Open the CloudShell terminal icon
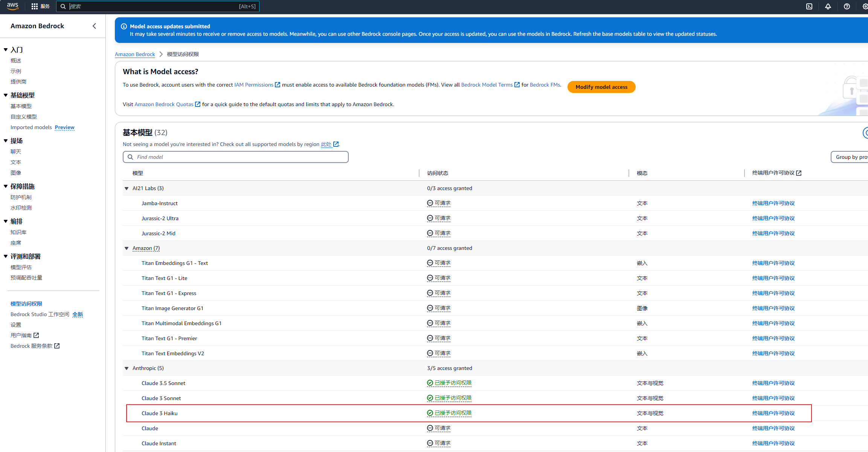Screen dimensions: 868x452 point(809,6)
